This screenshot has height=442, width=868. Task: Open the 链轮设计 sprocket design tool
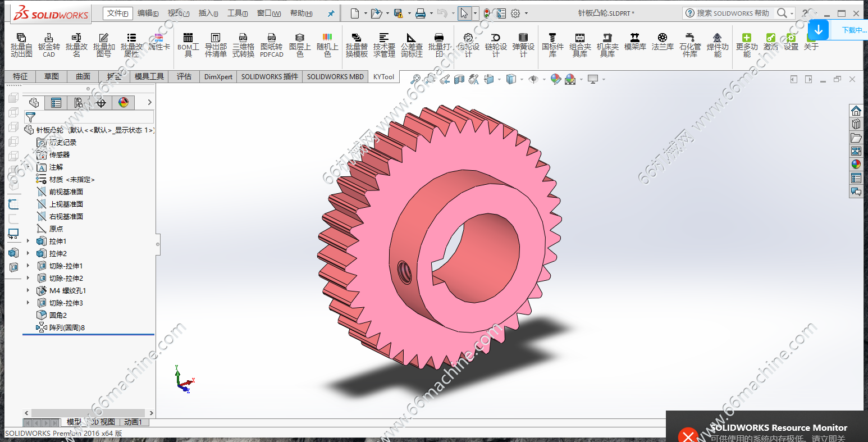(496, 44)
